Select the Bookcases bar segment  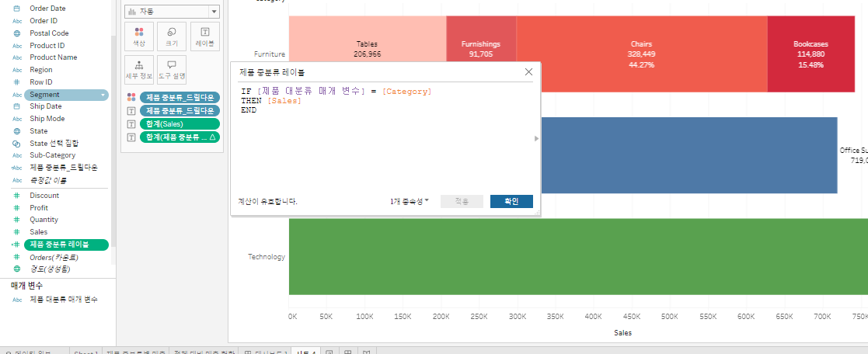tap(811, 54)
